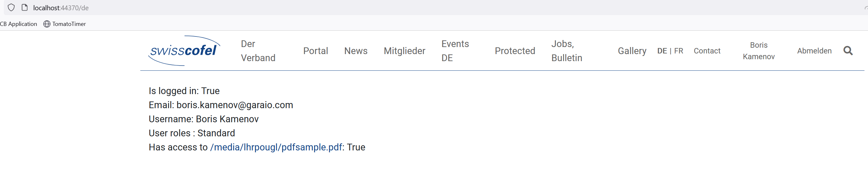The width and height of the screenshot is (868, 192).
Task: Select the DE language option
Action: (x=662, y=51)
